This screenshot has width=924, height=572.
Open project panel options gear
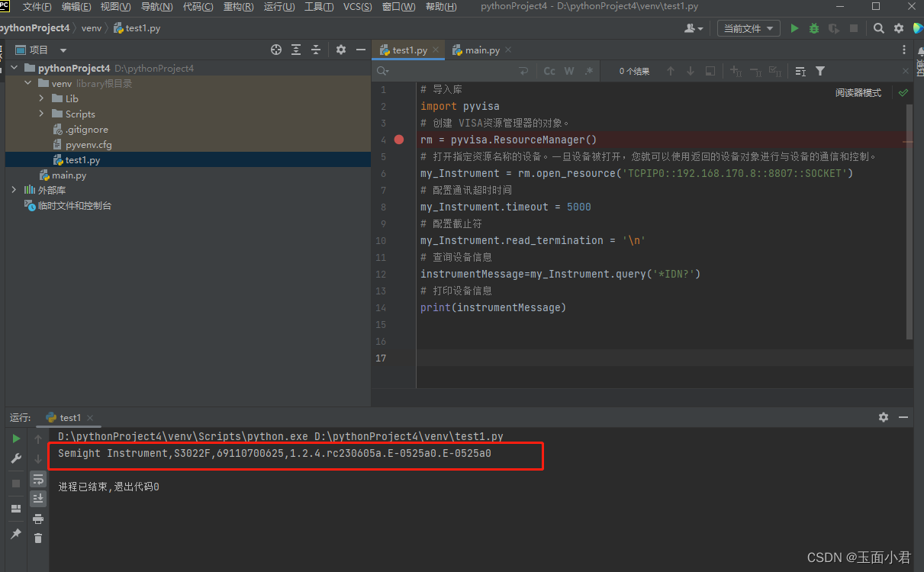(341, 50)
